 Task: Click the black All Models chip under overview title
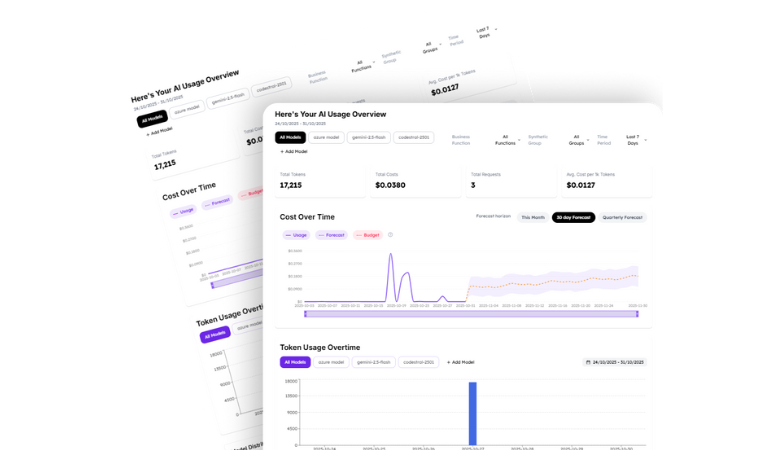click(x=290, y=137)
